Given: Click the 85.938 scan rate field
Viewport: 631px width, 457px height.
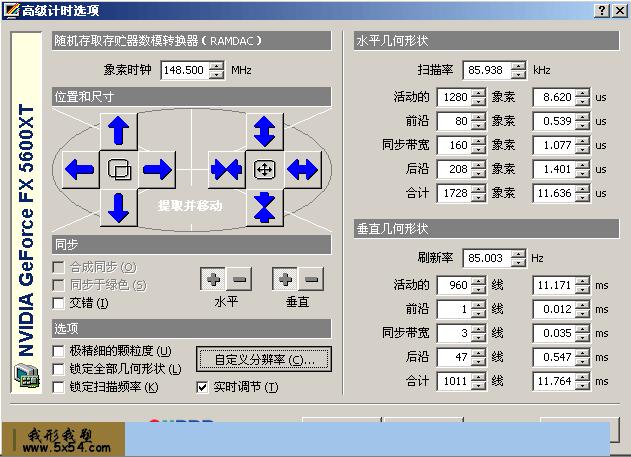Looking at the screenshot, I should coord(487,70).
